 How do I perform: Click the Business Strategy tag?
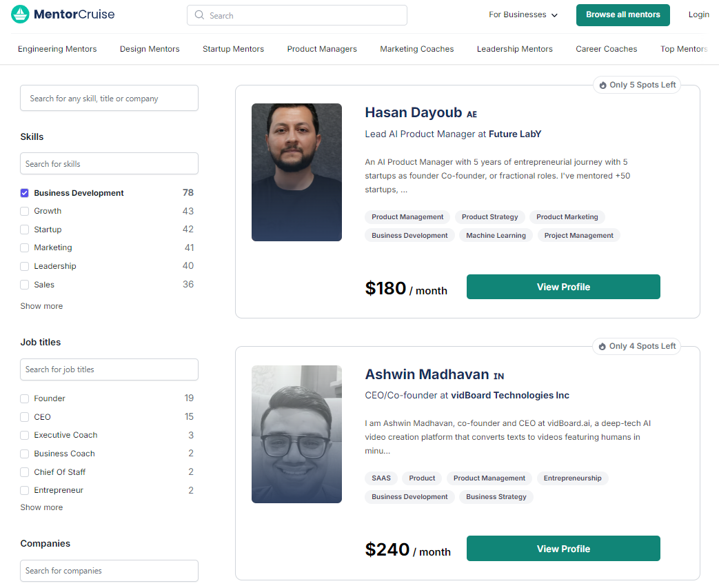coord(496,497)
